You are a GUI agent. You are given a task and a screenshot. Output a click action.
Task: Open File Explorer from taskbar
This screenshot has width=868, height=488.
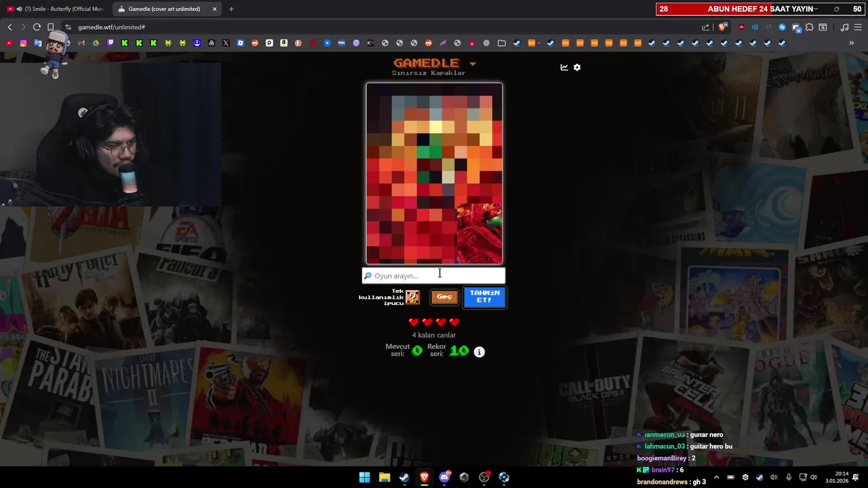384,477
